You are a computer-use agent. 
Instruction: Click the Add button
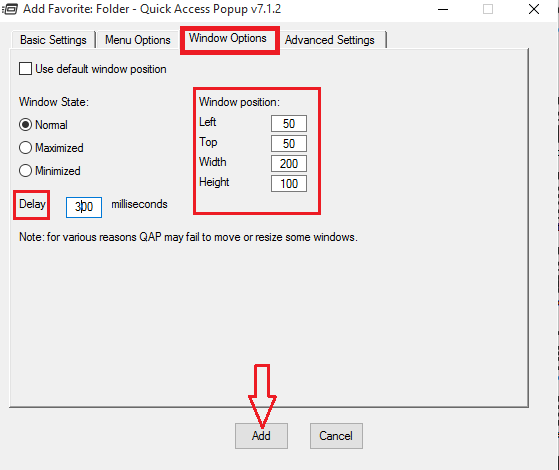(261, 436)
